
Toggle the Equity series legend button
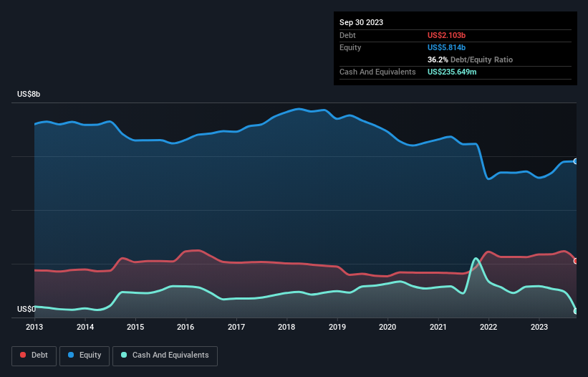coord(85,355)
